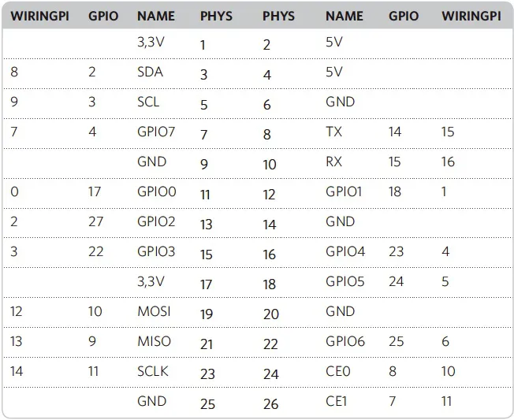Screen dimensions: 514x420
Task: Select the MOSI pin name
Action: [x=154, y=311]
